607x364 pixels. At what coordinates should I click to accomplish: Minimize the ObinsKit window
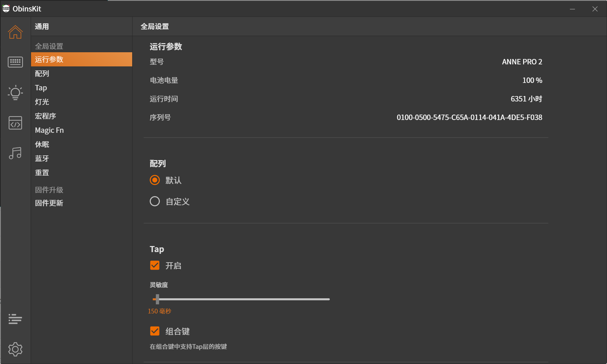click(572, 9)
